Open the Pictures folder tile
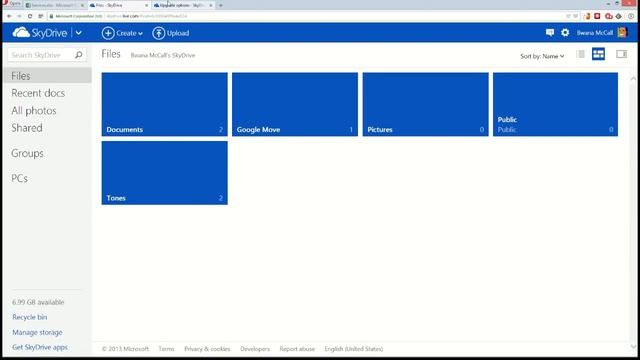Viewport: 640px width, 360px height. click(425, 104)
